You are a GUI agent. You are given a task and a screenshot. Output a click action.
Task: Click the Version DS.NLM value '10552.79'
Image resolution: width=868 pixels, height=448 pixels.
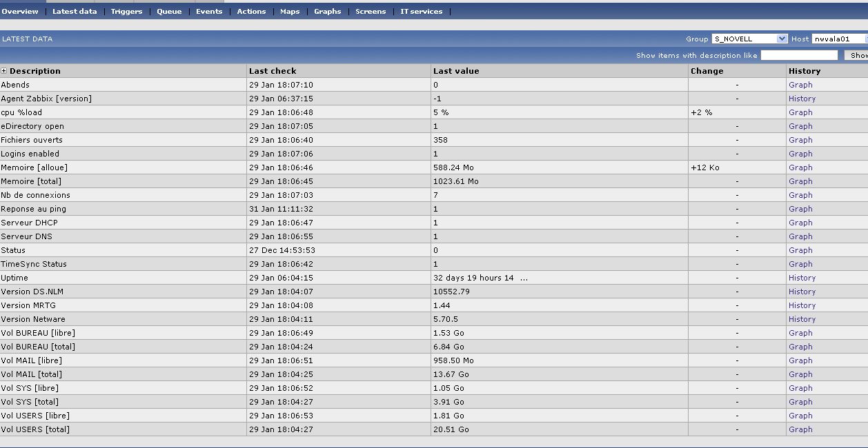(x=451, y=292)
